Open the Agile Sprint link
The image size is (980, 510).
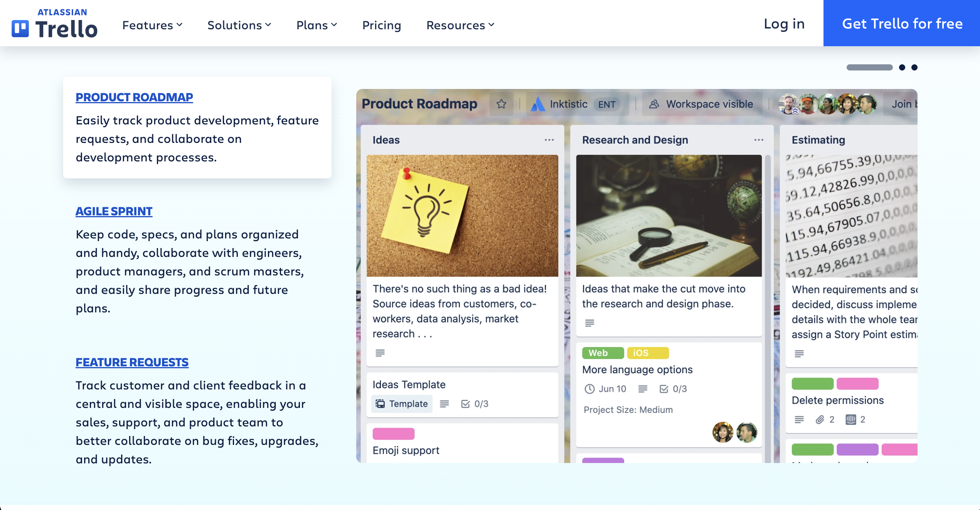point(114,211)
